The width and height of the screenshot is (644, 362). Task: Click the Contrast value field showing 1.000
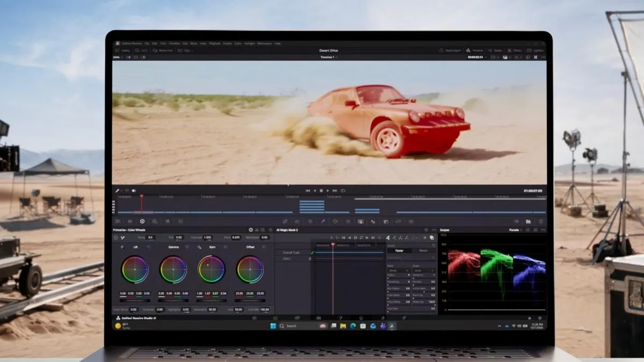208,238
